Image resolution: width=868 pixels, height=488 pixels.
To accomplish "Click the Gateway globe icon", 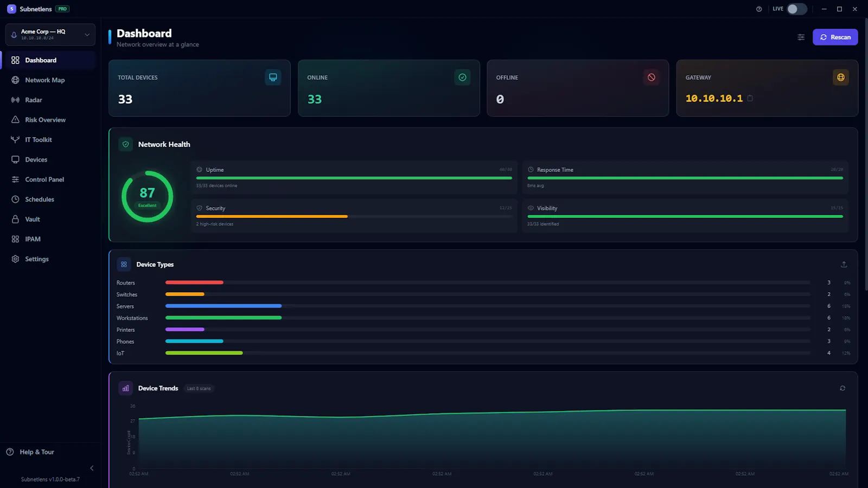I will coord(840,77).
